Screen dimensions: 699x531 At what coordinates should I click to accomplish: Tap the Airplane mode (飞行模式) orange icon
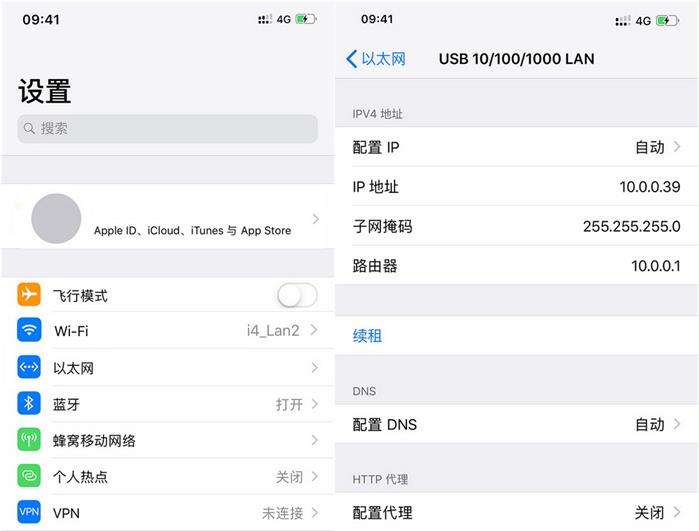(x=29, y=294)
